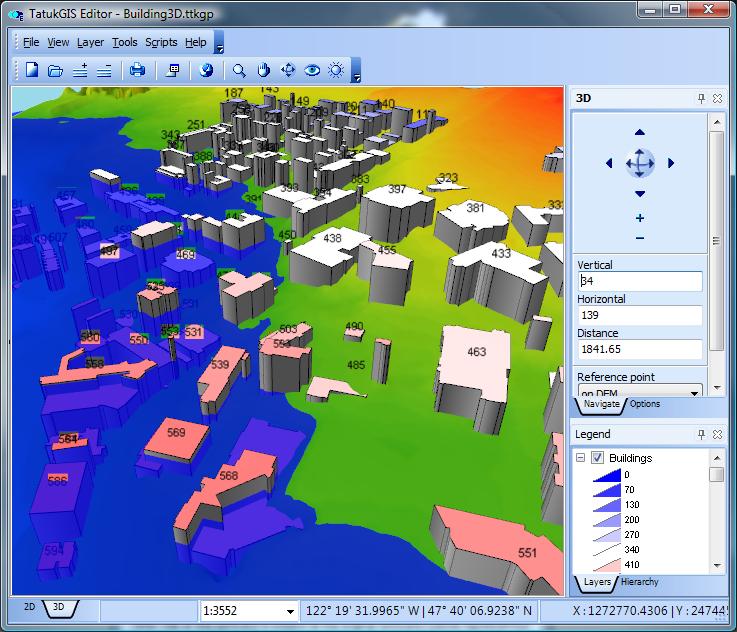Viewport: 737px width, 632px height.
Task: Click the sun lighting toolbar icon
Action: click(336, 70)
